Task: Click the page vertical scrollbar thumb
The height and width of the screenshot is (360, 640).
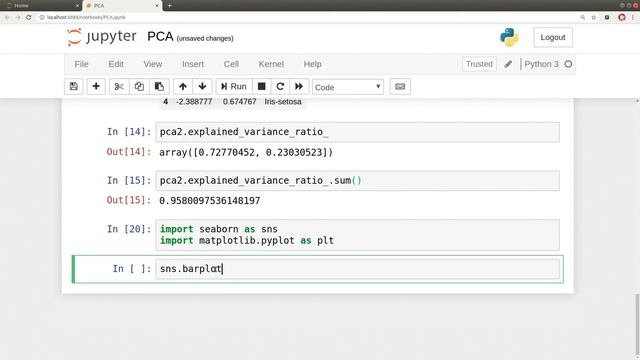Action: [x=637, y=324]
